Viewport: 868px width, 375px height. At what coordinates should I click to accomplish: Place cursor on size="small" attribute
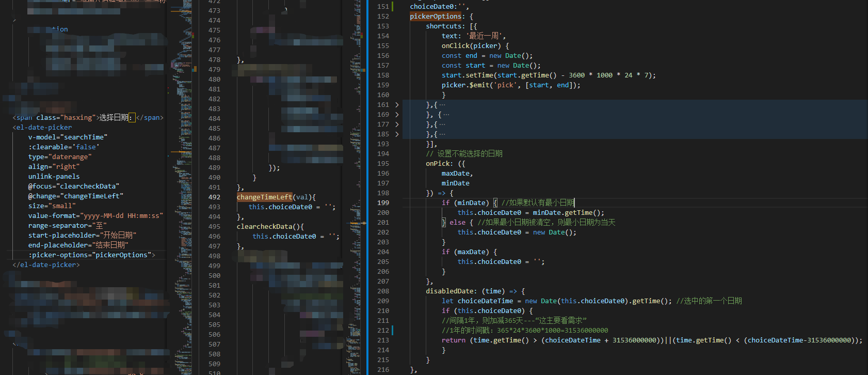pos(52,206)
